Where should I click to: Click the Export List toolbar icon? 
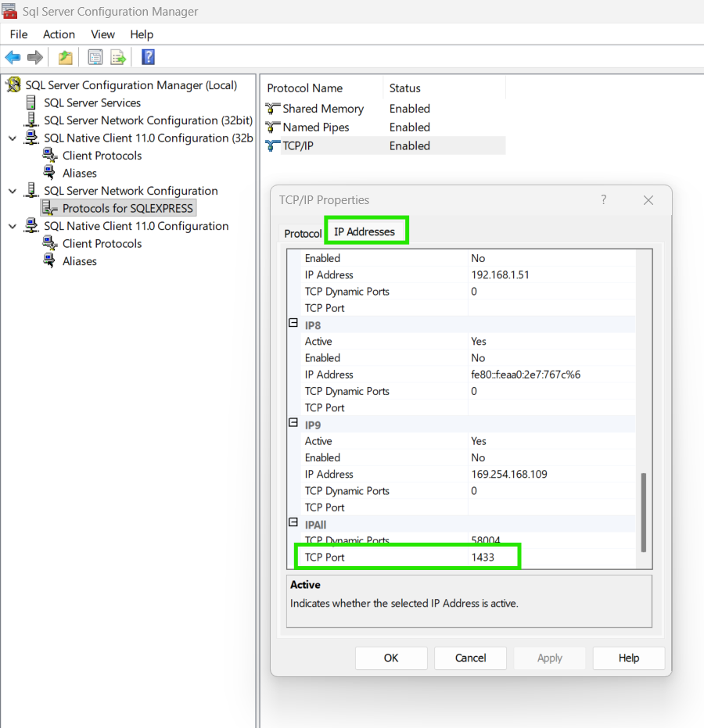point(118,56)
